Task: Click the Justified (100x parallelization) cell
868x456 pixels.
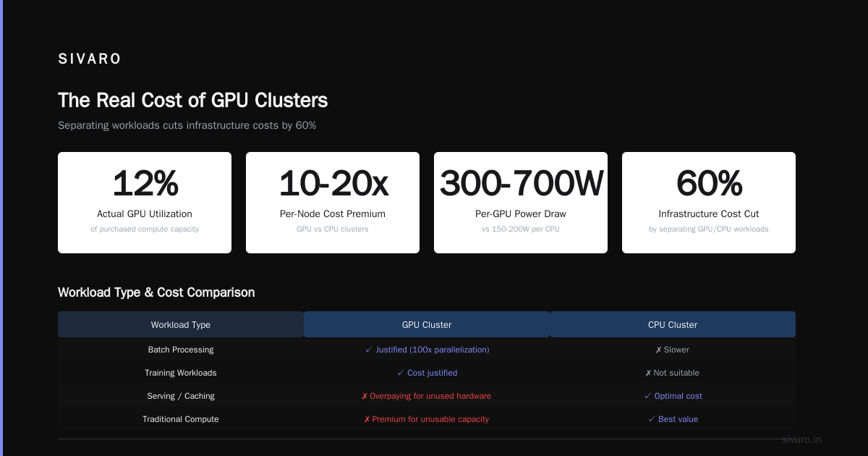Action: click(427, 350)
